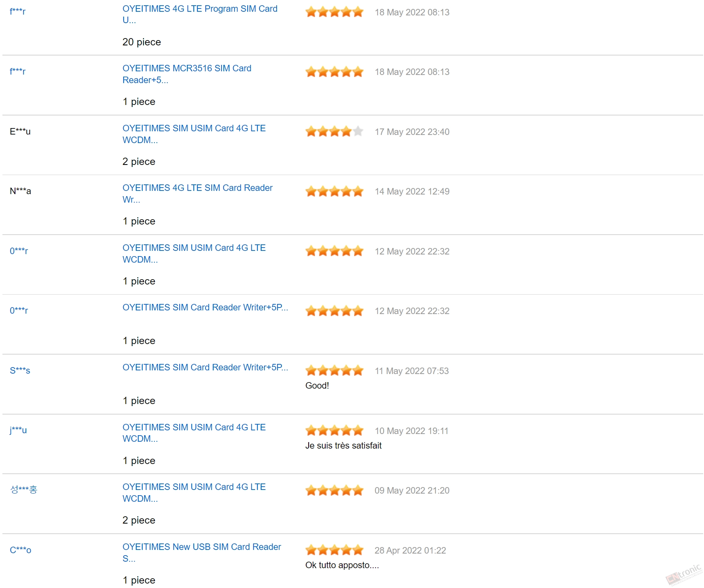Click star rating dated 09 May 2022

pyautogui.click(x=334, y=490)
